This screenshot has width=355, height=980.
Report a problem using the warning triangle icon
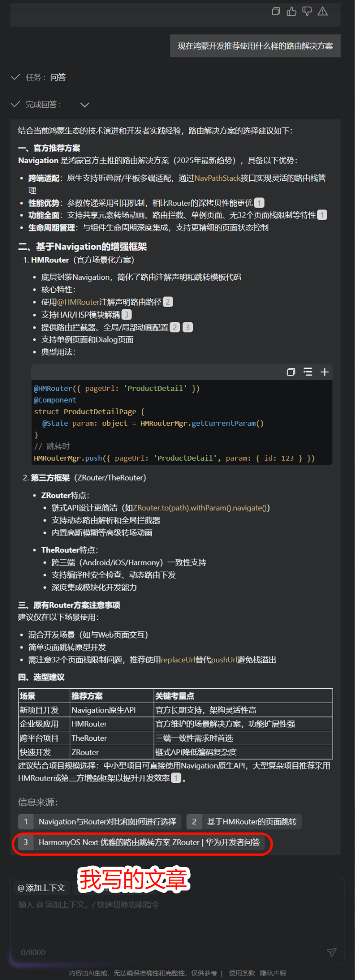pos(323,11)
